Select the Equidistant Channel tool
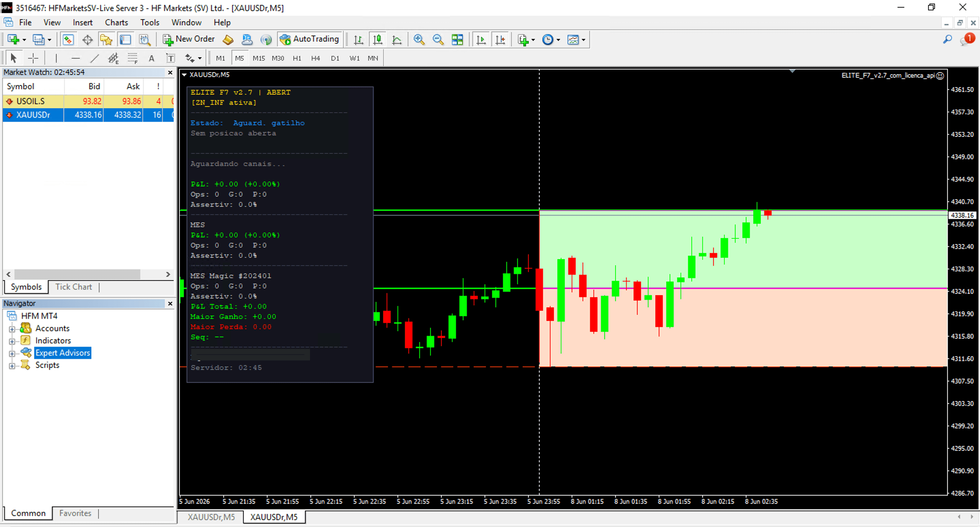This screenshot has width=980, height=527. [x=113, y=58]
